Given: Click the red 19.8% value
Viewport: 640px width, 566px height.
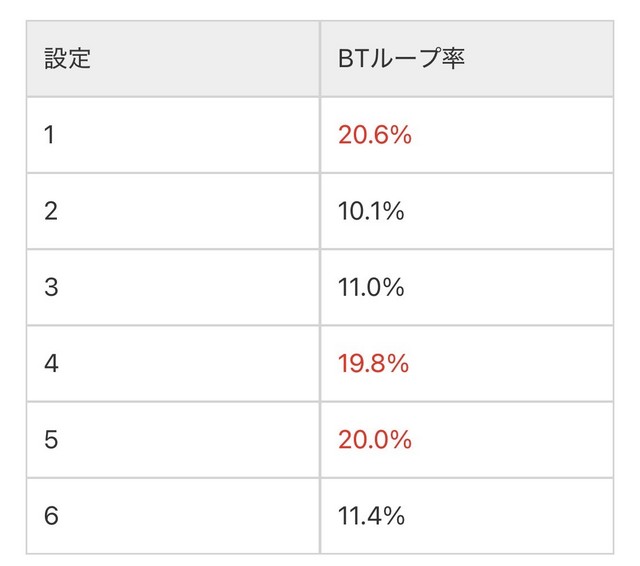Looking at the screenshot, I should [373, 364].
